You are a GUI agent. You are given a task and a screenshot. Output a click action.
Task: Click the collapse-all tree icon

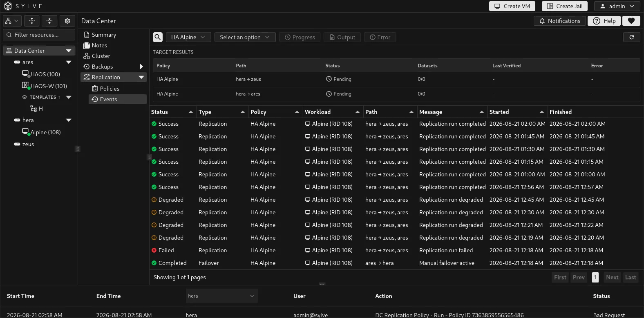click(x=49, y=21)
